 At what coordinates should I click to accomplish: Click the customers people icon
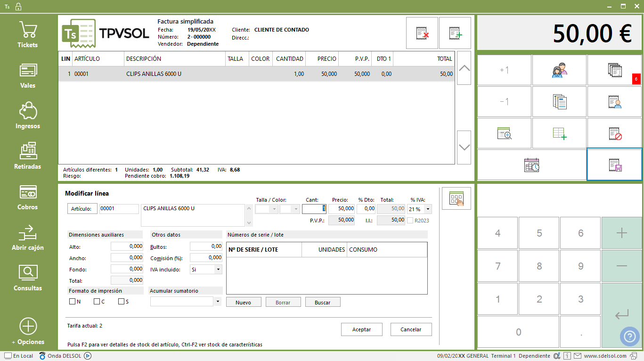coord(559,70)
